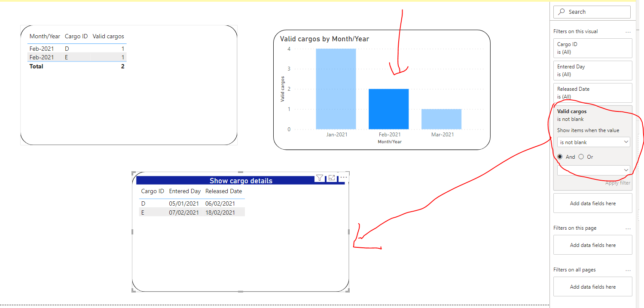Expand the Cargo ID filter card

click(x=593, y=48)
